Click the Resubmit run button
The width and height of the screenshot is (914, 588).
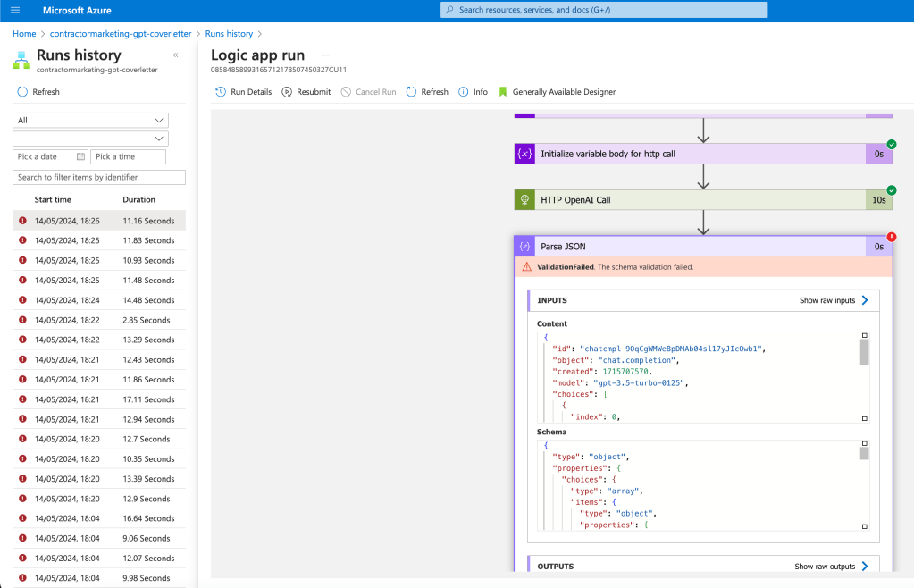coord(306,91)
